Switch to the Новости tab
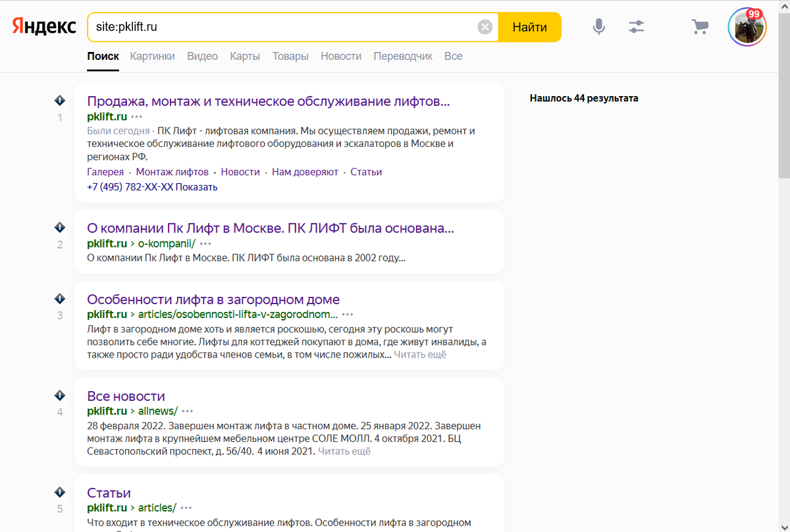The height and width of the screenshot is (532, 790). tap(341, 57)
